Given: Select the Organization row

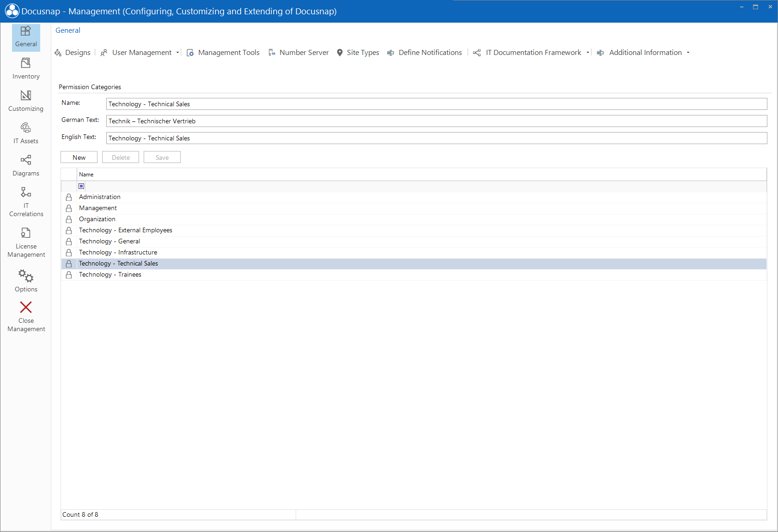Looking at the screenshot, I should pos(413,219).
